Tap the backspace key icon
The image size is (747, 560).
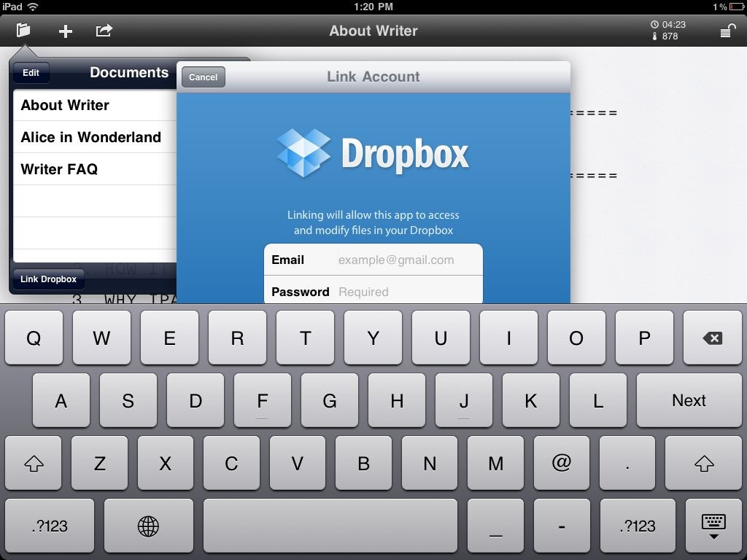(x=712, y=338)
